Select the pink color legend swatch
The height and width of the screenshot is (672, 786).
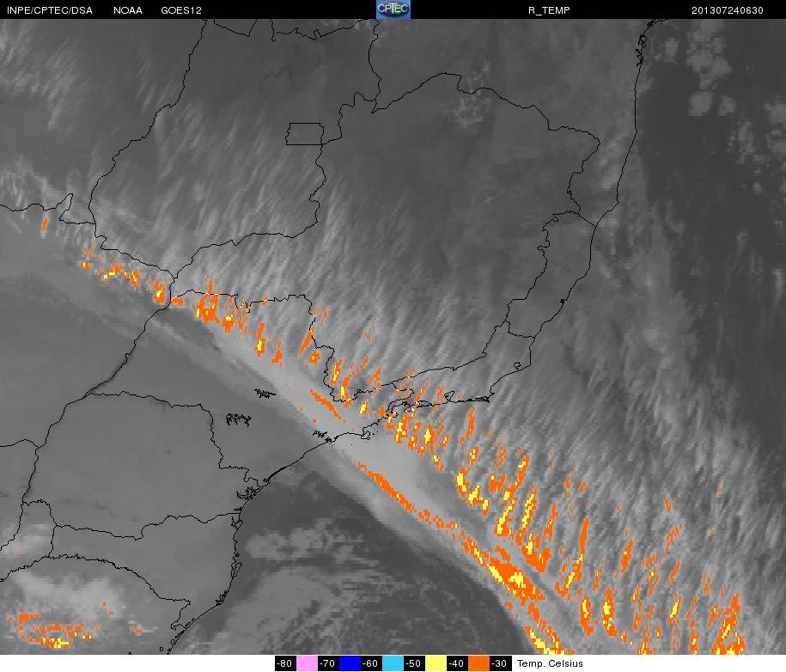(308, 663)
